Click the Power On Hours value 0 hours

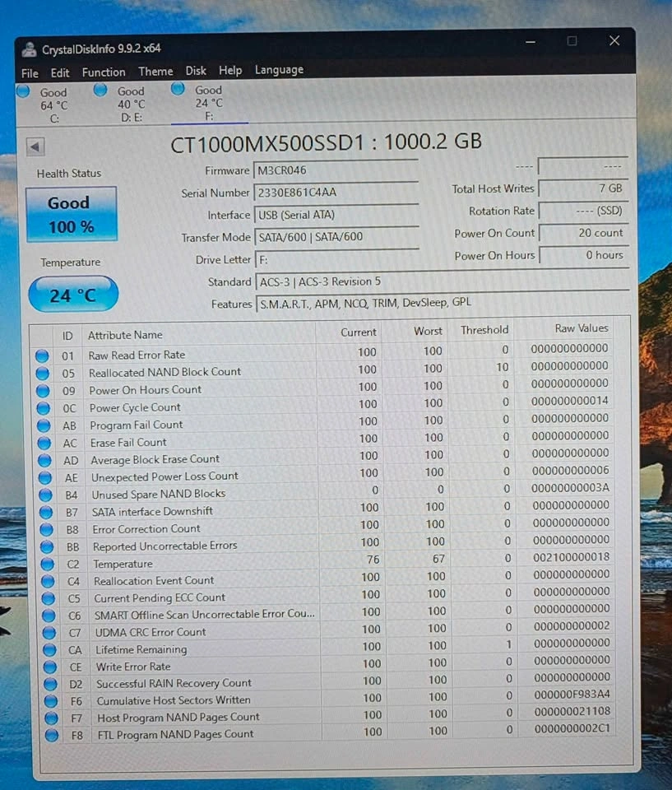click(584, 255)
